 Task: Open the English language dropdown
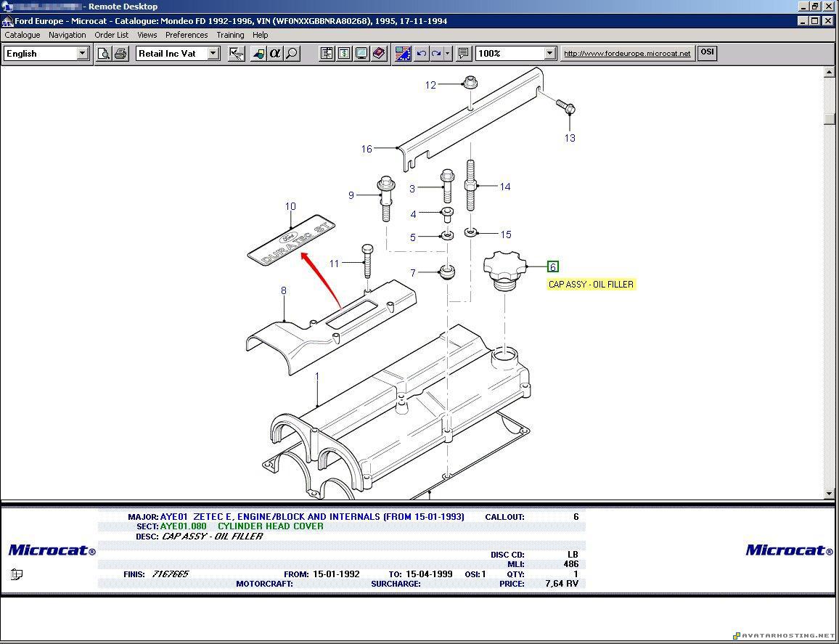pos(82,54)
